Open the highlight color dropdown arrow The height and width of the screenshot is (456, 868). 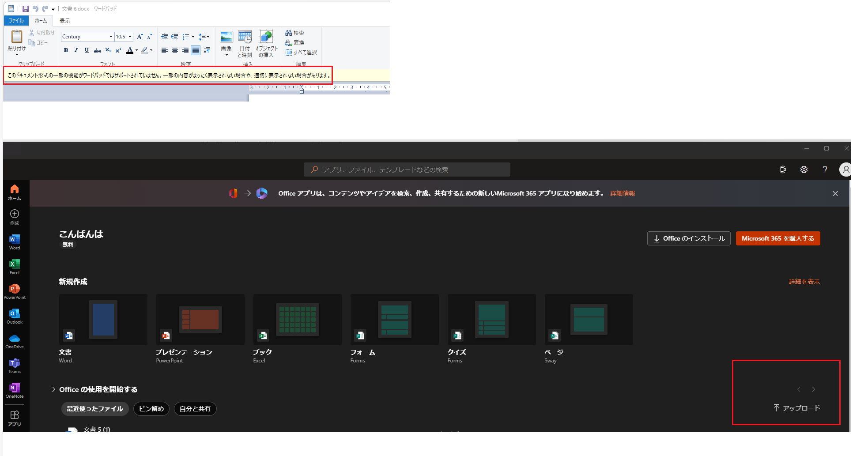coord(151,50)
